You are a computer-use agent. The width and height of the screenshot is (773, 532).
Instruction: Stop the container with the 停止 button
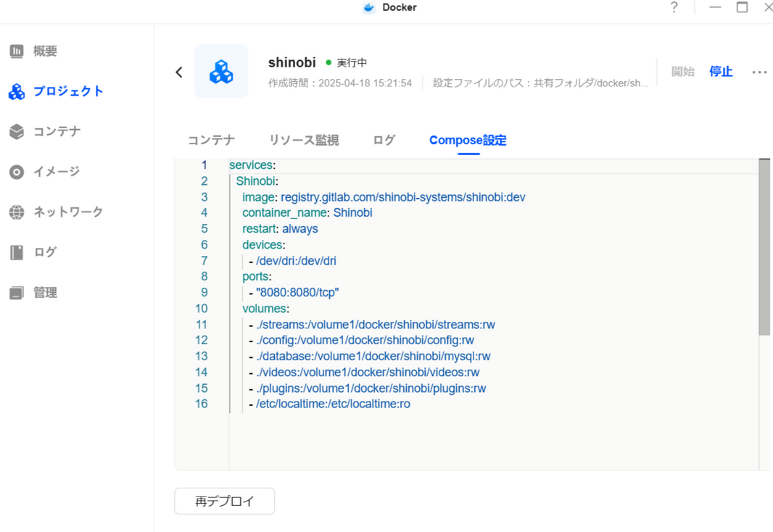tap(721, 71)
